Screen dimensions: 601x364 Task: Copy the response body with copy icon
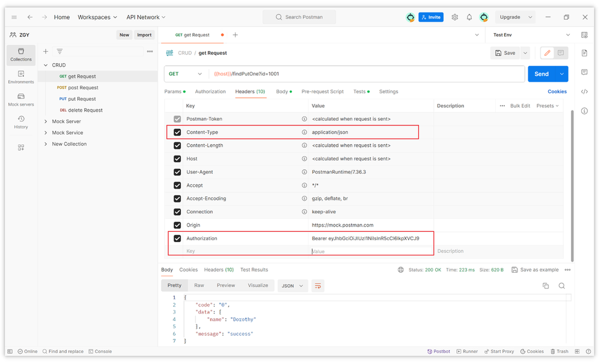pyautogui.click(x=546, y=286)
